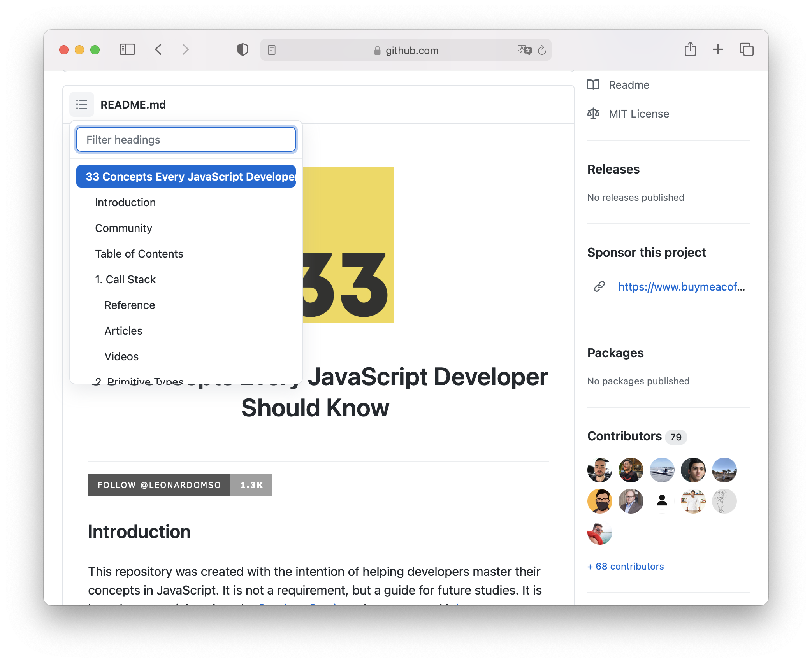The width and height of the screenshot is (812, 663).
Task: Pick 'Reference' from the headings dropdown
Action: 129,305
